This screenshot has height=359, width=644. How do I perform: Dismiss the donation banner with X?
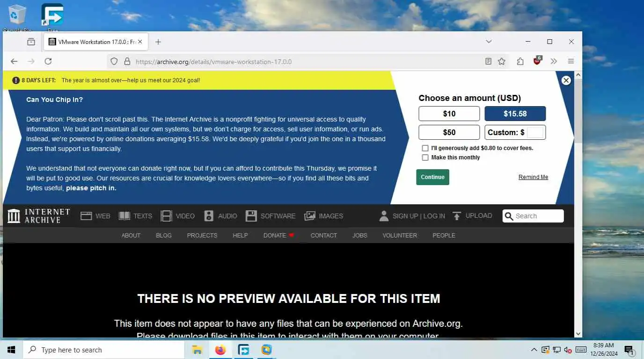pyautogui.click(x=566, y=80)
